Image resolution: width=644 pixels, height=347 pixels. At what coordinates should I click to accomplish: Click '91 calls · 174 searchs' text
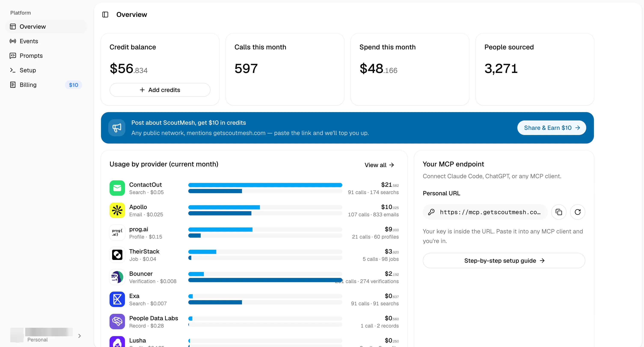tap(373, 192)
